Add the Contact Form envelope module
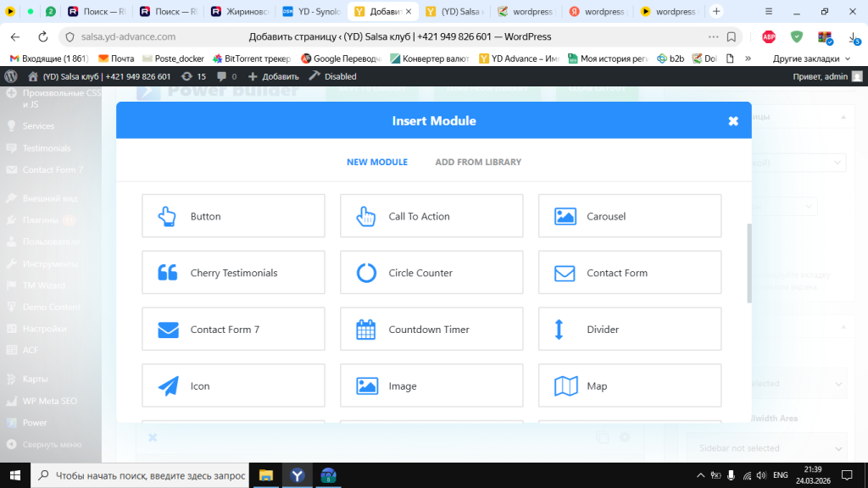Screen dimensions: 868x488 (630, 273)
